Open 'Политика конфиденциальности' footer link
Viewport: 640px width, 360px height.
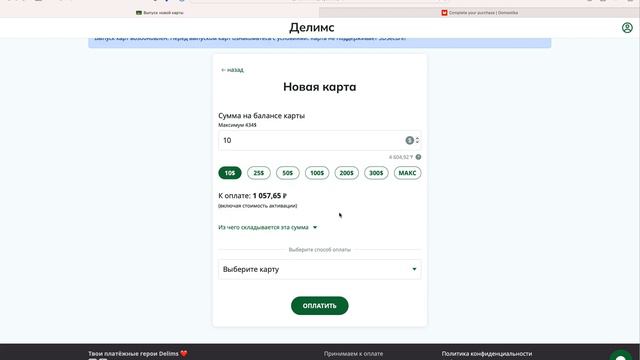click(487, 354)
